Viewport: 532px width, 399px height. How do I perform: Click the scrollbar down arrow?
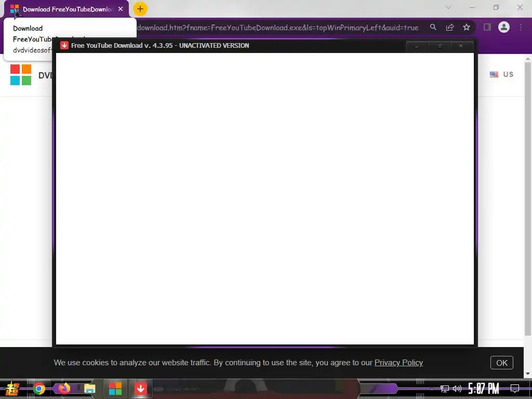[x=528, y=374]
